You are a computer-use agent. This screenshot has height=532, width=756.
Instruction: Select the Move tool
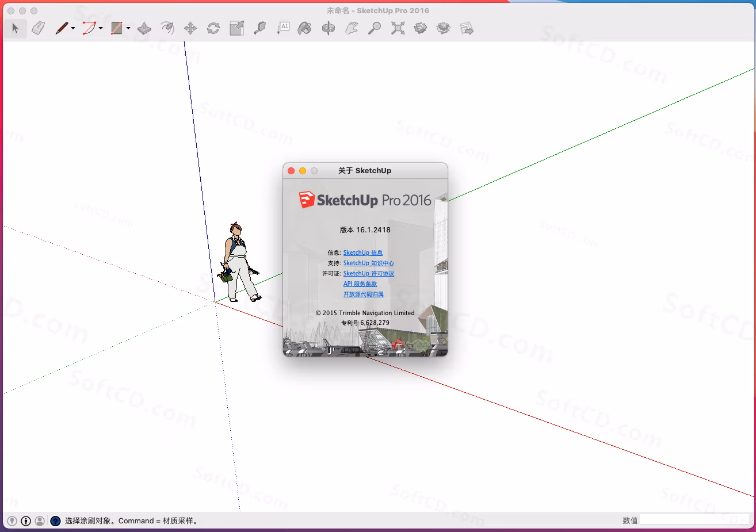190,28
